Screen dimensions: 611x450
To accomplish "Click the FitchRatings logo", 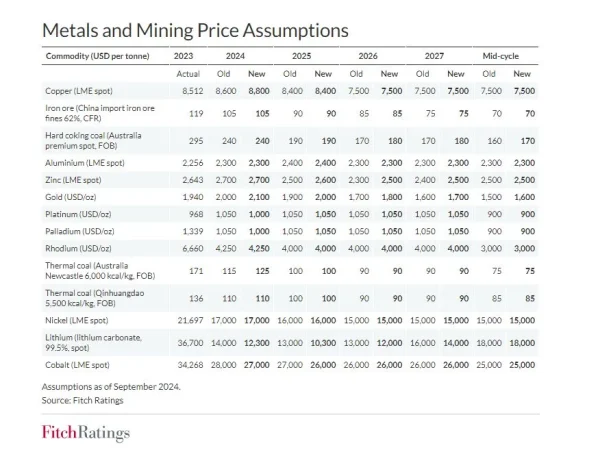I will [x=85, y=432].
